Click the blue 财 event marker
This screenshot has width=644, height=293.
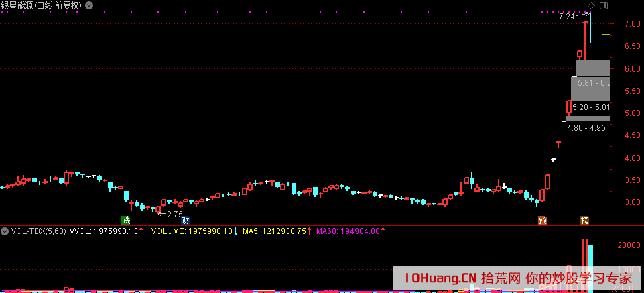click(185, 220)
